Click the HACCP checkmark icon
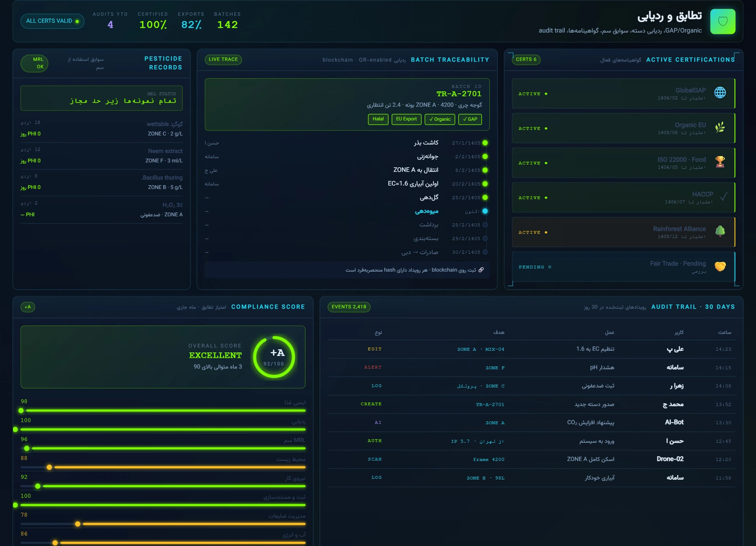Image resolution: width=756 pixels, height=546 pixels. click(723, 196)
